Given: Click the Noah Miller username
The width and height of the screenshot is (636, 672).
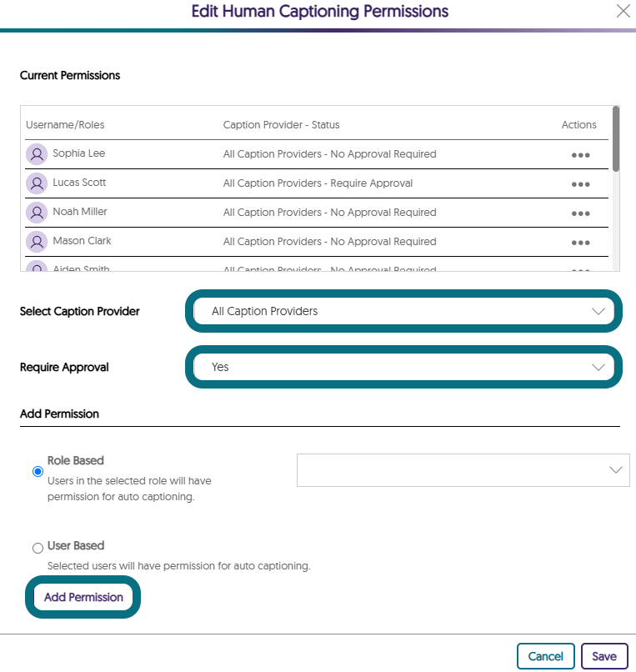Looking at the screenshot, I should coord(80,211).
